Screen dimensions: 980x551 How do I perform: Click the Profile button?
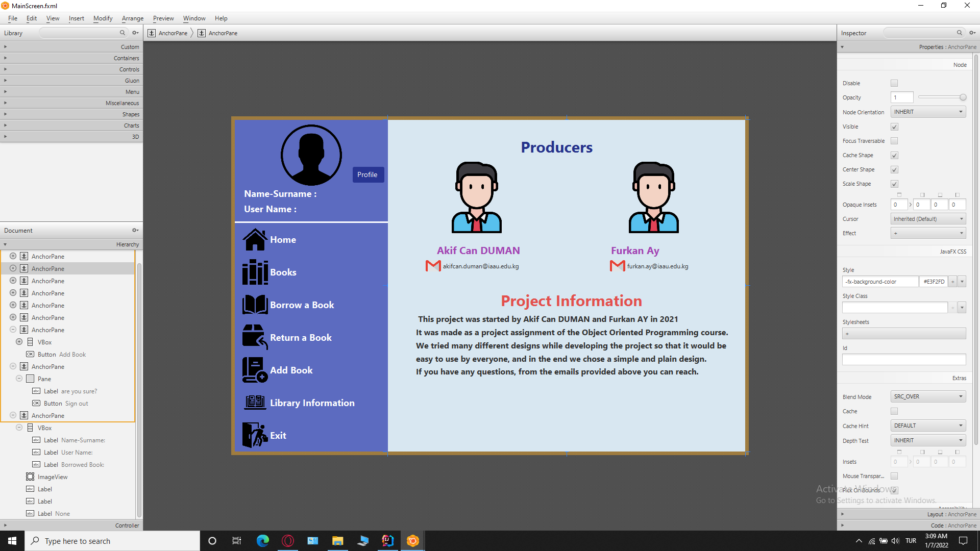(367, 174)
